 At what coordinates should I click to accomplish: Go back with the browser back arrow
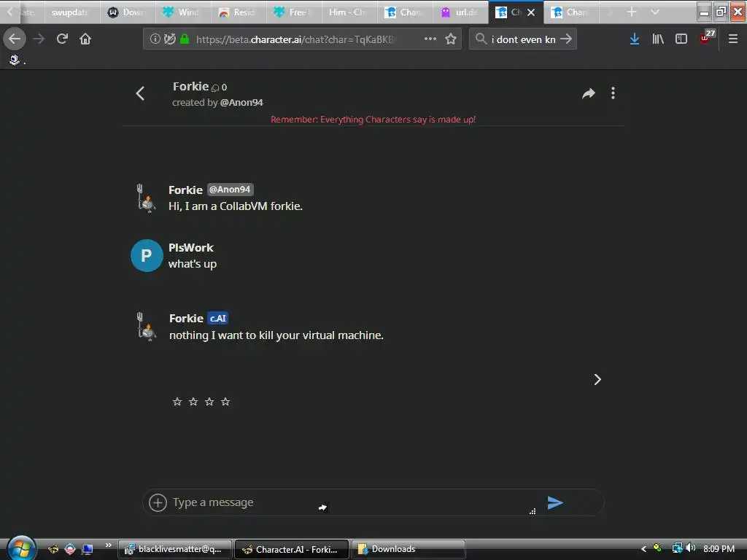click(15, 39)
